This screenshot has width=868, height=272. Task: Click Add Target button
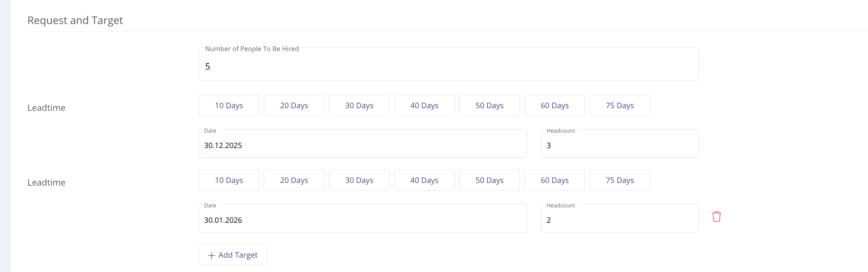233,255
